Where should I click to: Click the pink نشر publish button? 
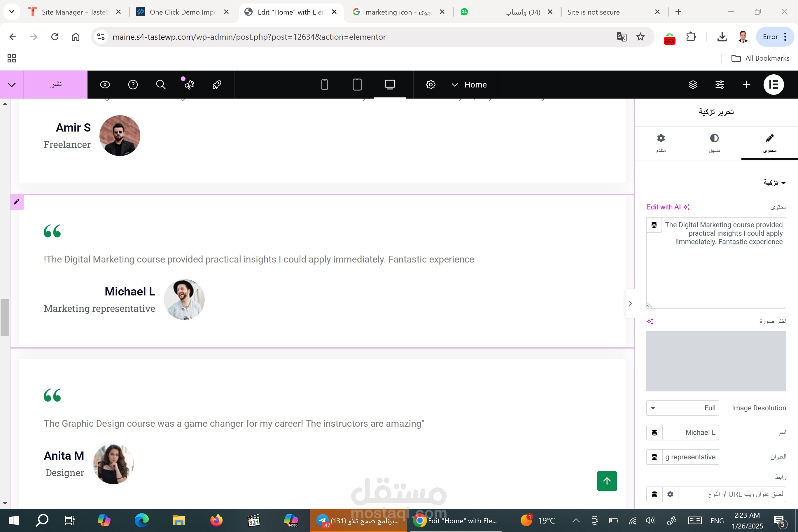point(56,85)
